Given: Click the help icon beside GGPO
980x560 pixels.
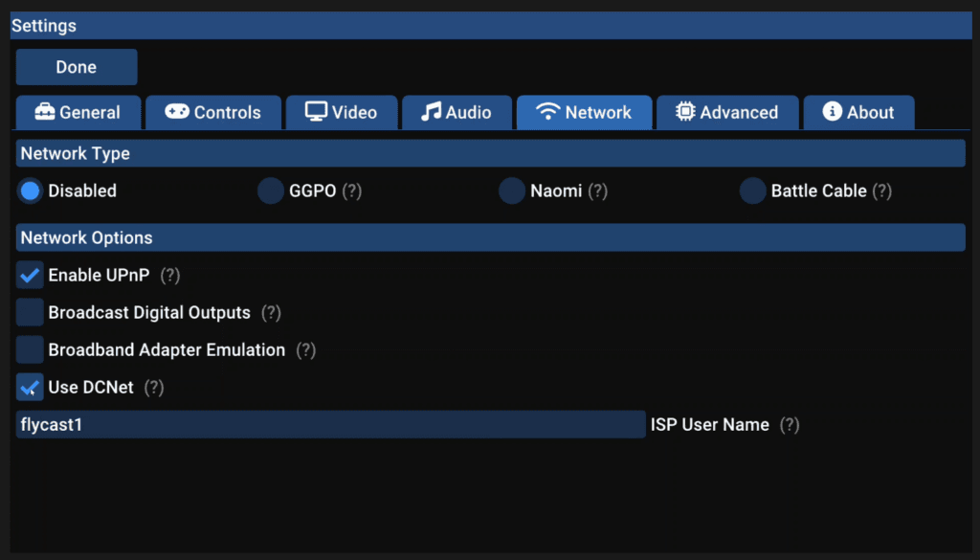Looking at the screenshot, I should (x=352, y=191).
